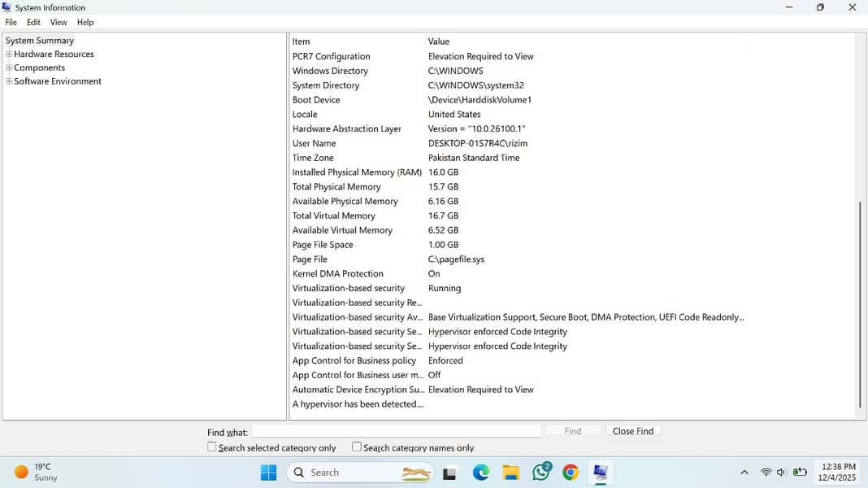The image size is (868, 488).
Task: Click in the Find what text field
Action: tap(396, 431)
